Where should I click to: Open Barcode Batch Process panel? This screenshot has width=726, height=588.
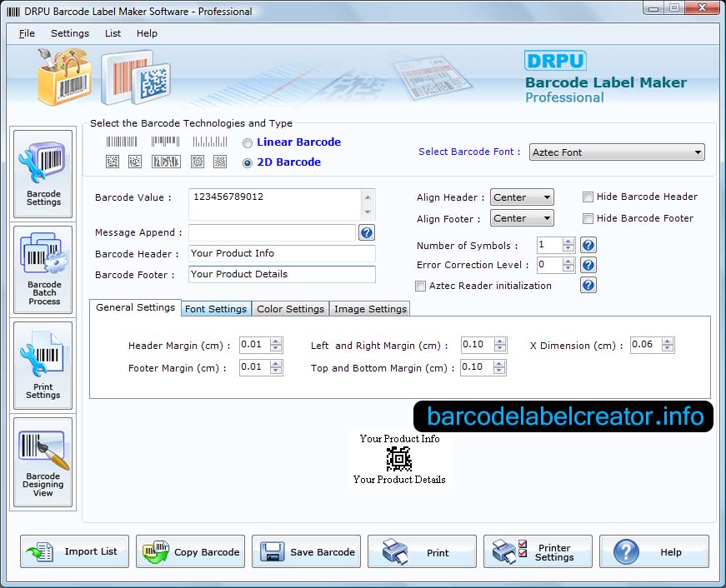43,270
